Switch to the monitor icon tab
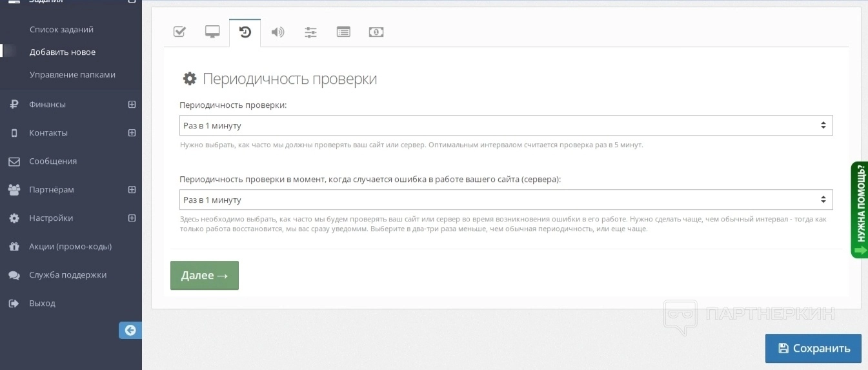 (x=212, y=32)
